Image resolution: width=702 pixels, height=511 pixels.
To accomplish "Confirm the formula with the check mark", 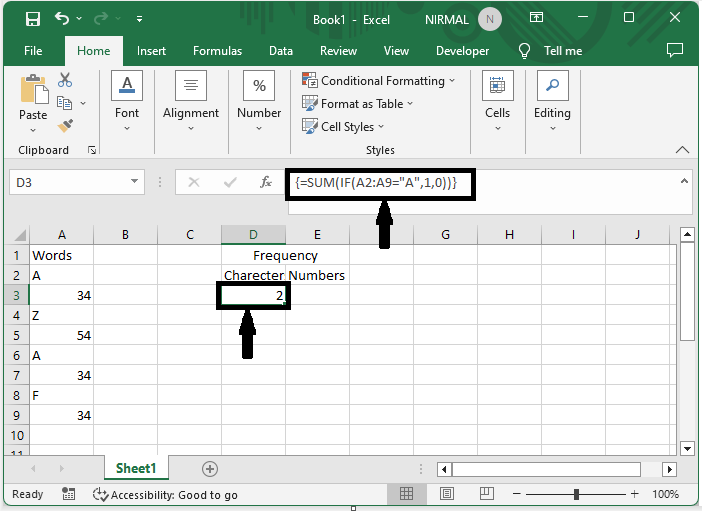I will 230,182.
